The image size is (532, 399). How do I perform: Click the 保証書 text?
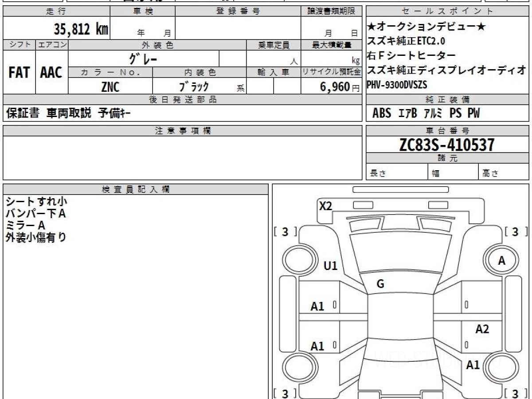click(23, 113)
